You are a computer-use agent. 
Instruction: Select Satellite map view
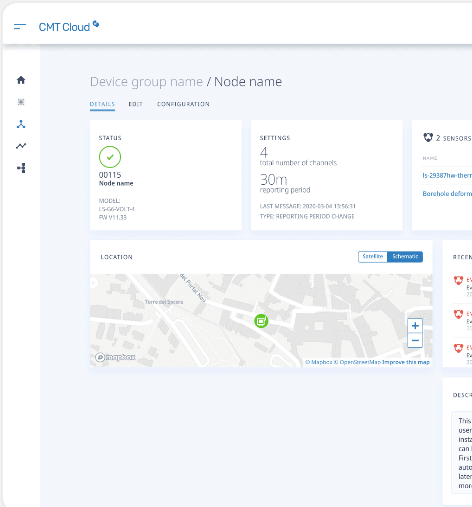tap(373, 257)
